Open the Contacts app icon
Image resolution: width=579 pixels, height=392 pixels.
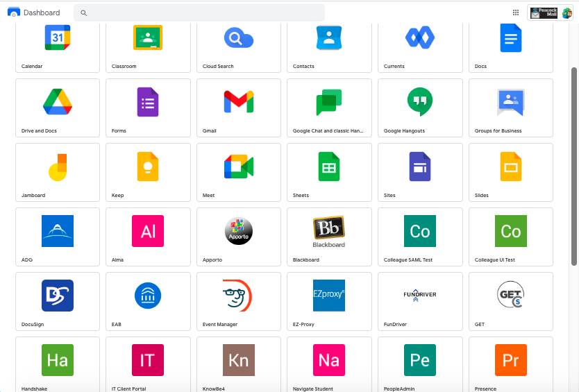[329, 37]
